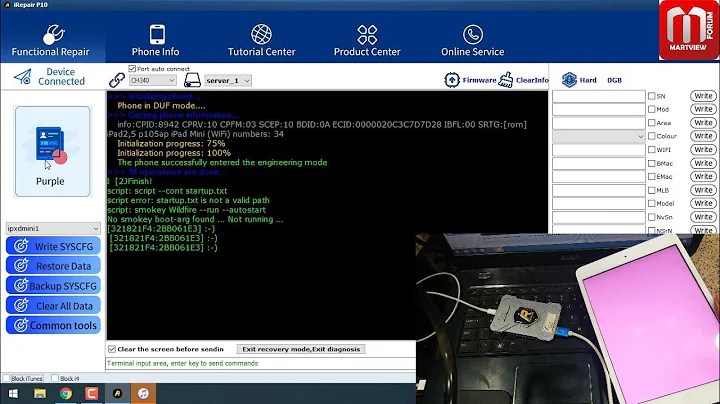Click the Online Service phone icon

point(472,34)
